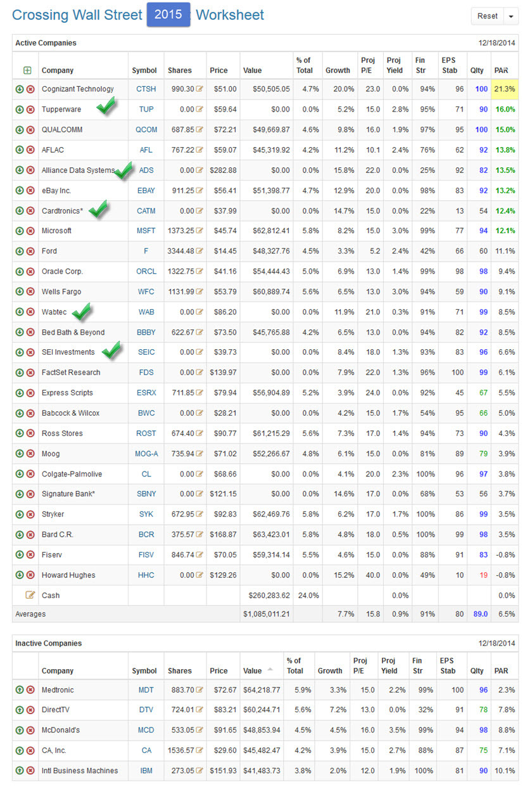Remove CA, Inc. using red X icon

coord(30,751)
